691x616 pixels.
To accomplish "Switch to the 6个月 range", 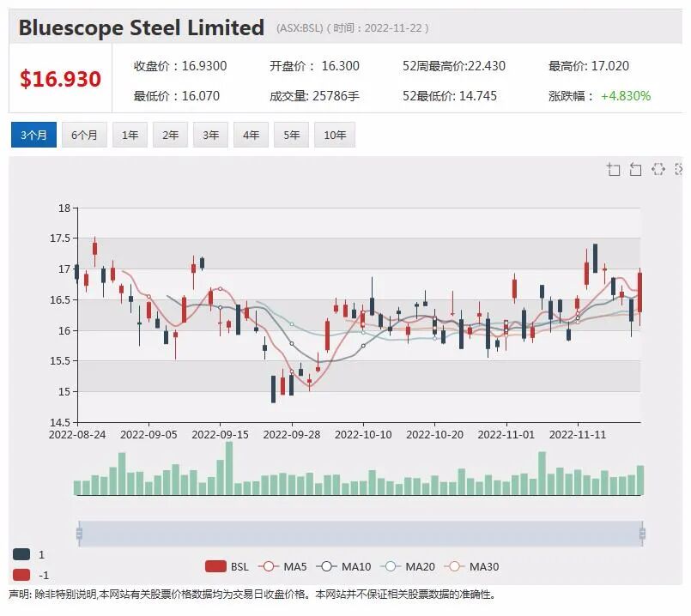I will [84, 135].
